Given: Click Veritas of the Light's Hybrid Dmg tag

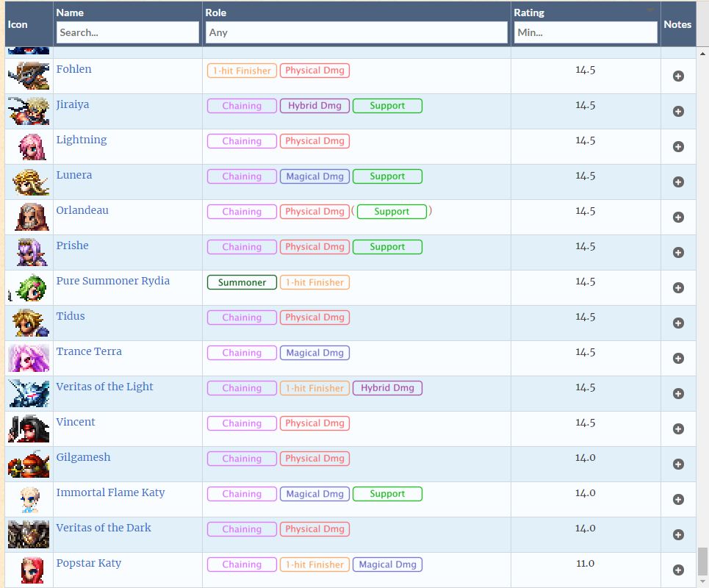Looking at the screenshot, I should click(387, 388).
